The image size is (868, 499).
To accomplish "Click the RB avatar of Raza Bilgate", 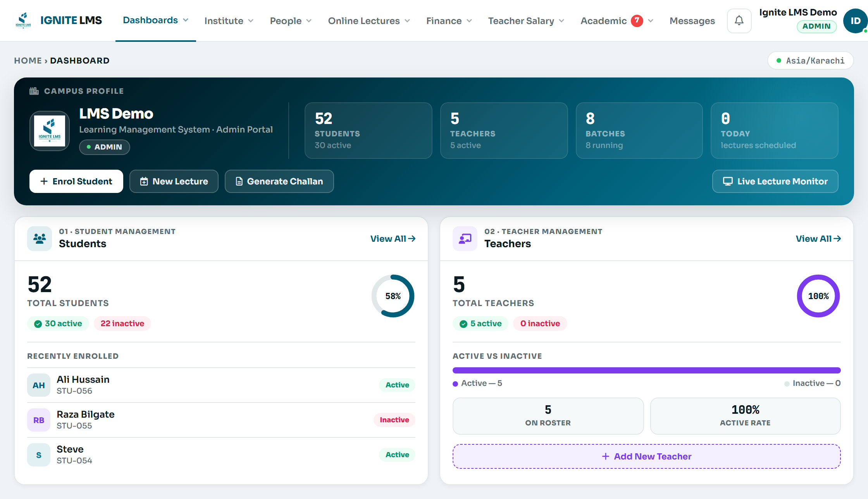I will (x=39, y=420).
